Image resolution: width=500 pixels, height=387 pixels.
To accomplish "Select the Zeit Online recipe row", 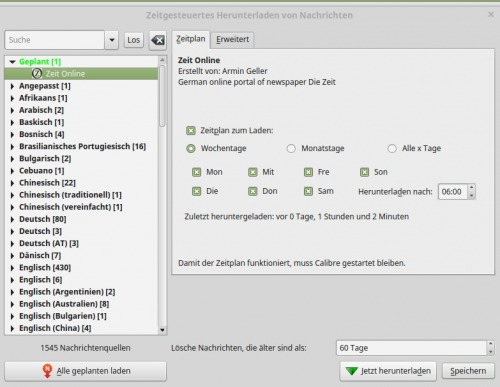I will (81, 74).
